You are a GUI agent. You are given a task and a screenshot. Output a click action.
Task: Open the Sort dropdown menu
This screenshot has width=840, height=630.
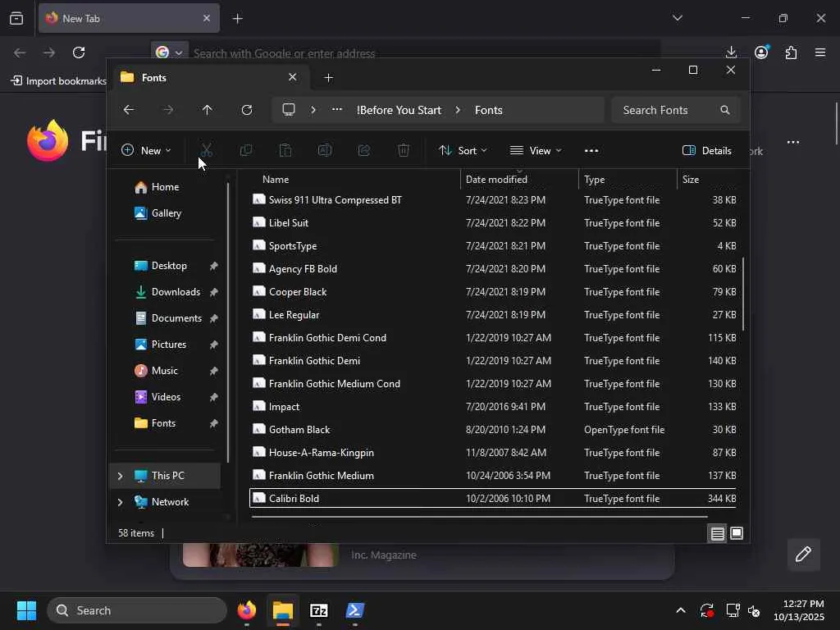(x=463, y=150)
